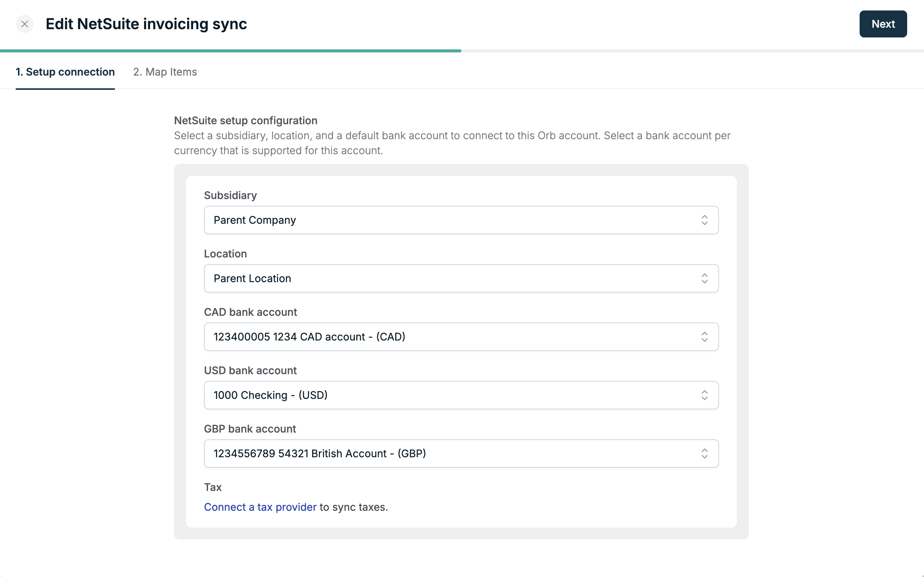Follow the Connect a tax provider link
This screenshot has height=577, width=924.
[x=260, y=507]
